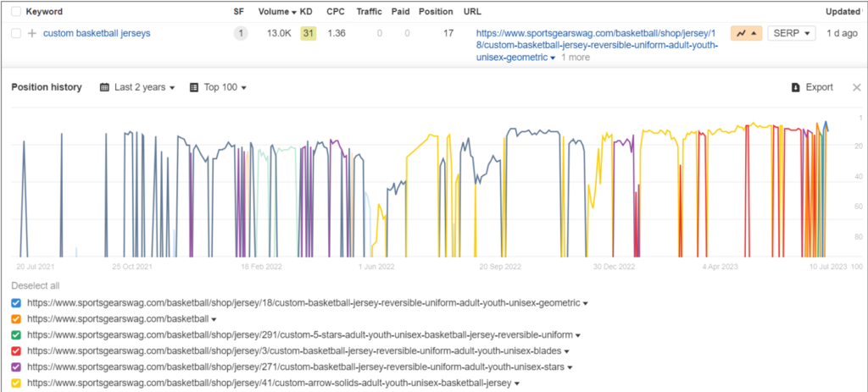Viewport: 868px width, 392px height.
Task: Uncheck the yellow arrow-solids jersey URL checkbox
Action: 16,384
